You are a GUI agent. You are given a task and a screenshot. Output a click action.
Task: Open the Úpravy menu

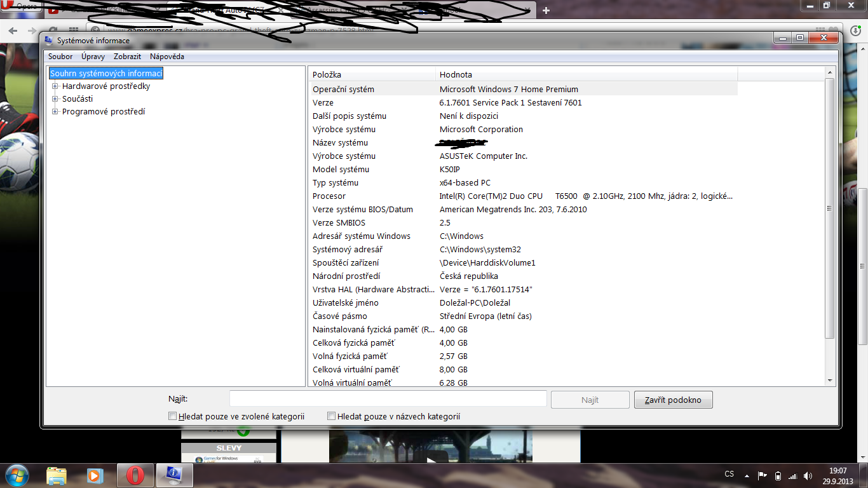click(x=93, y=57)
